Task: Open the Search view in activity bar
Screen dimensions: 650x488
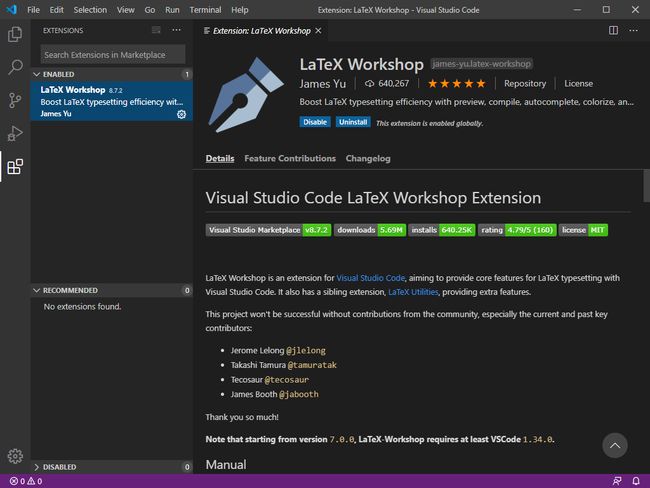Action: 15,67
